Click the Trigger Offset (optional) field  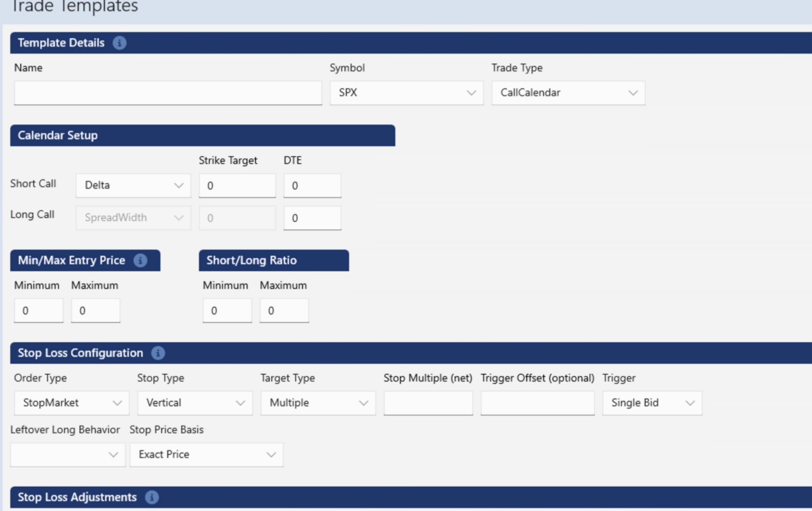click(537, 403)
